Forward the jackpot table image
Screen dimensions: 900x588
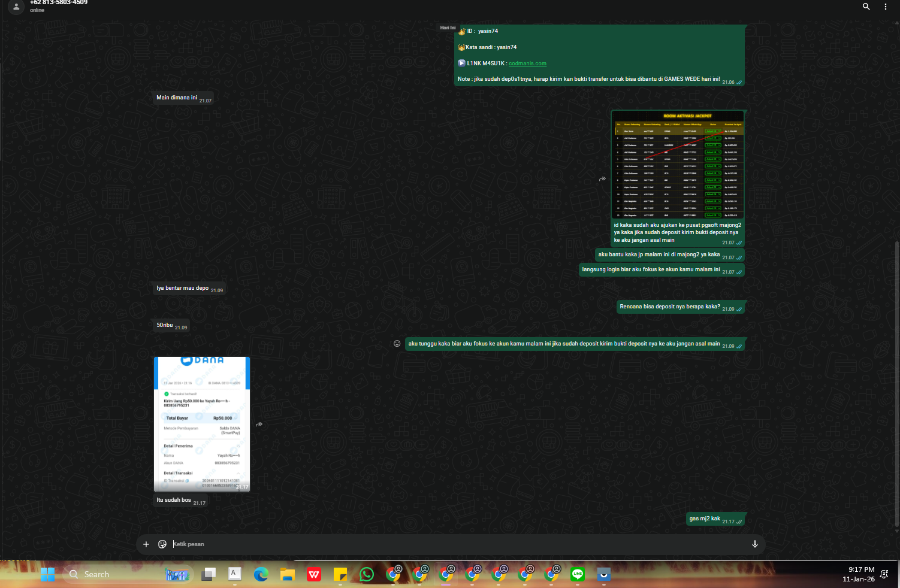(x=602, y=178)
